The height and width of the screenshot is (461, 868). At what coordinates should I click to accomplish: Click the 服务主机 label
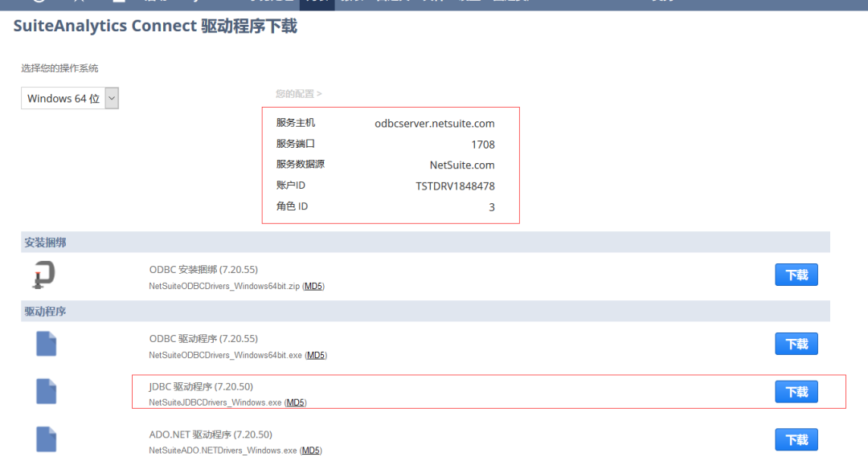pos(296,123)
